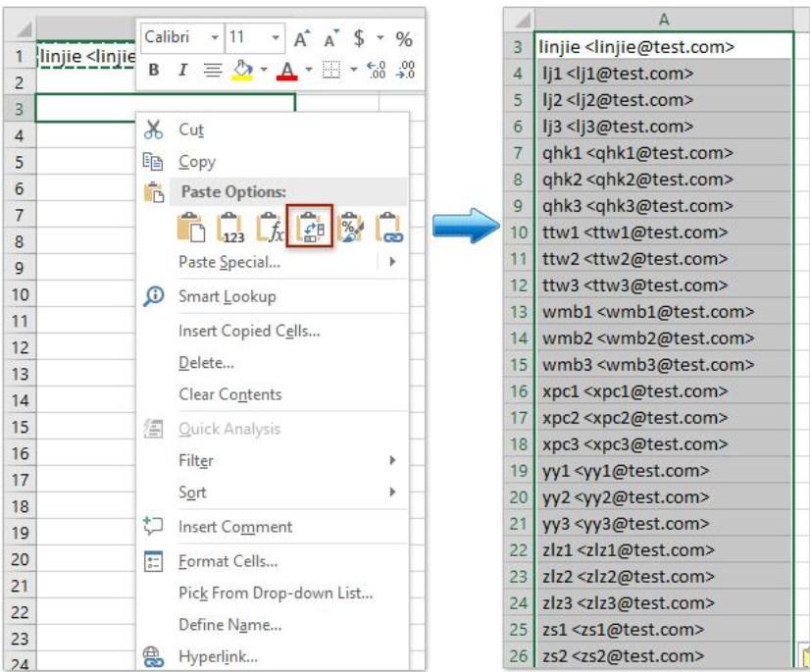Click the Transpose paste option icon
810x672 pixels.
pyautogui.click(x=310, y=226)
